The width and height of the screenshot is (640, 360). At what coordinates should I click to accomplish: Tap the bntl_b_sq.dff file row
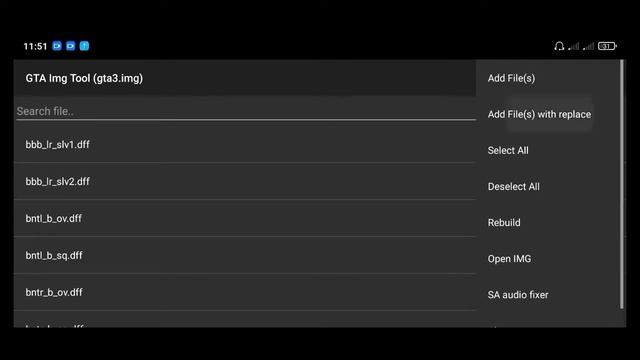pos(245,255)
